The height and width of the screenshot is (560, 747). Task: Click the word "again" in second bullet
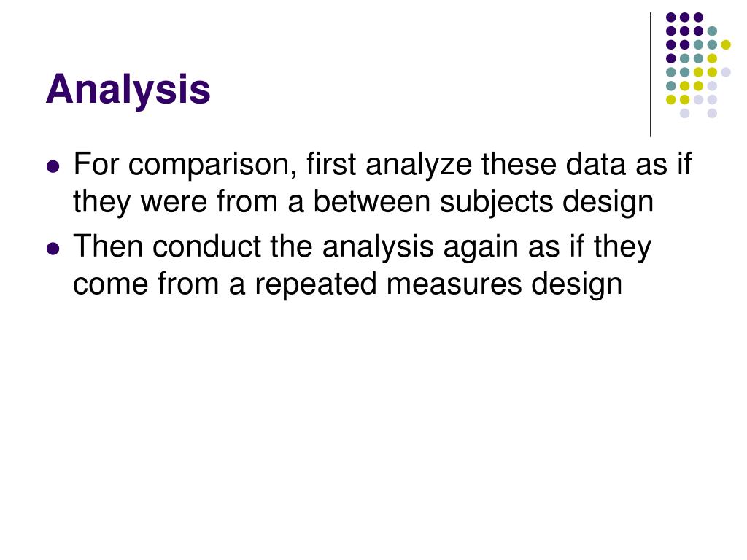click(x=481, y=248)
